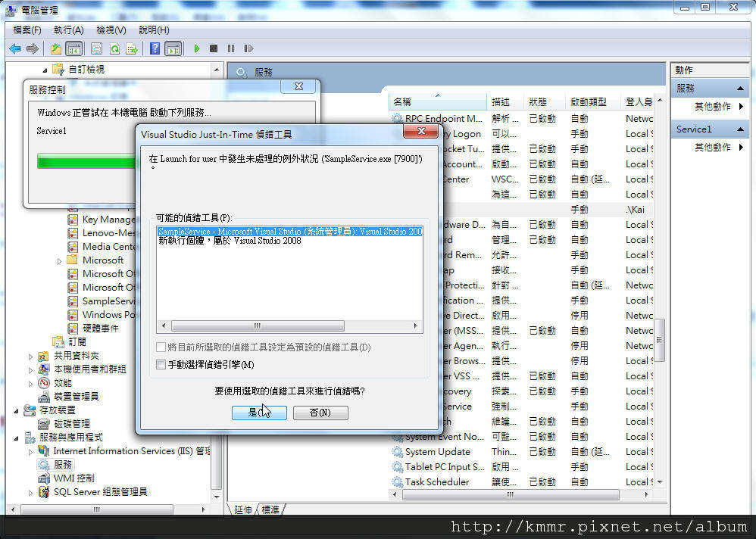Click the Forward arrow toolbar icon
The height and width of the screenshot is (539, 756).
(33, 48)
